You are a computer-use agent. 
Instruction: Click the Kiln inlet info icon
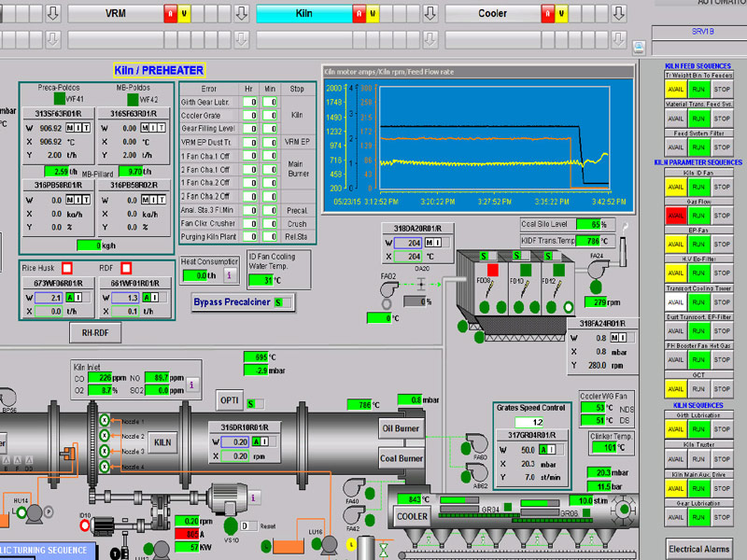point(192,383)
